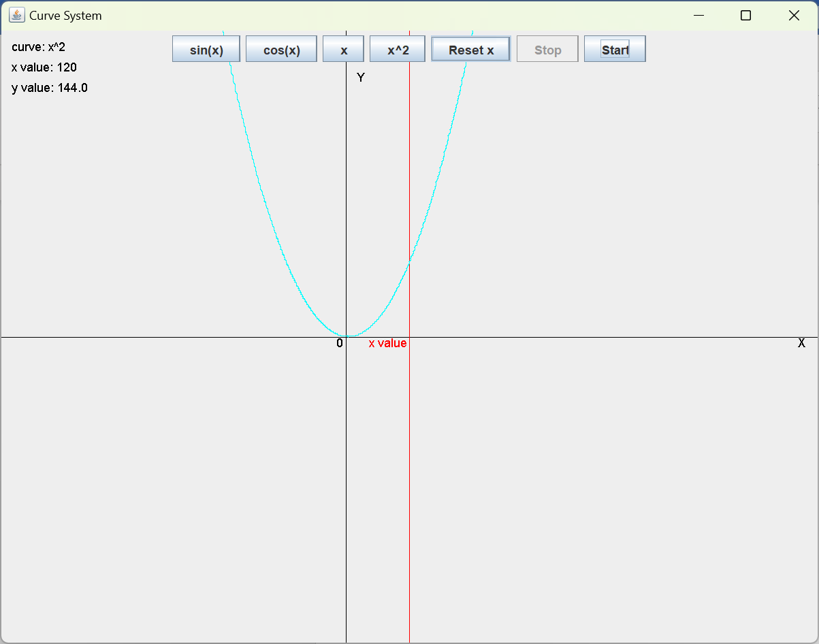819x644 pixels.
Task: Click the X axis label
Action: tap(801, 343)
